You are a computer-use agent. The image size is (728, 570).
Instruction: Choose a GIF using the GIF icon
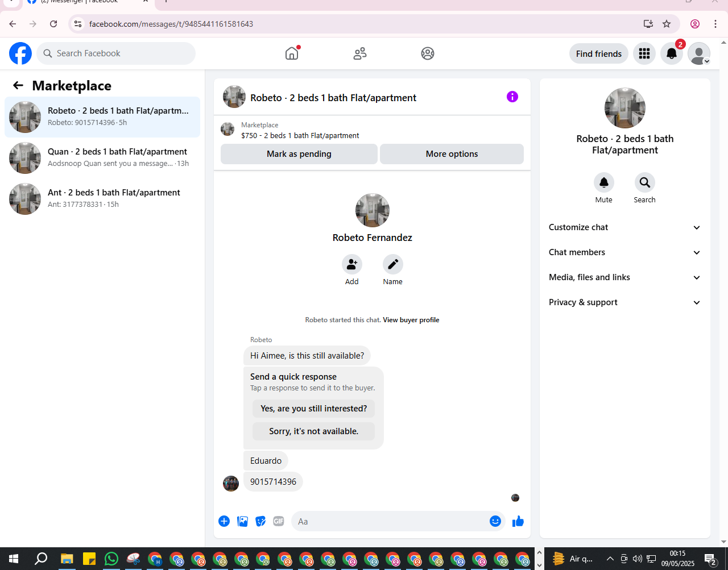(279, 521)
